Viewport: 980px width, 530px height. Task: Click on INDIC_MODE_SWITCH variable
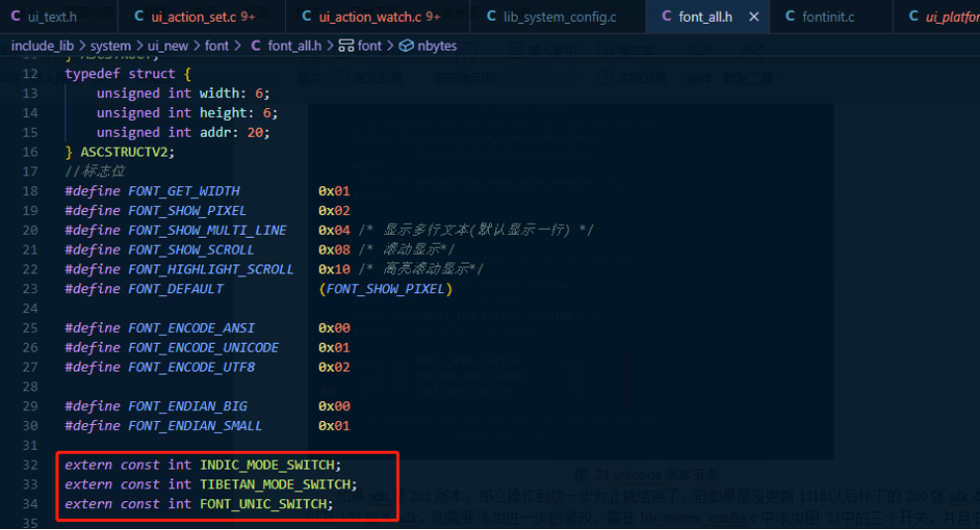267,465
